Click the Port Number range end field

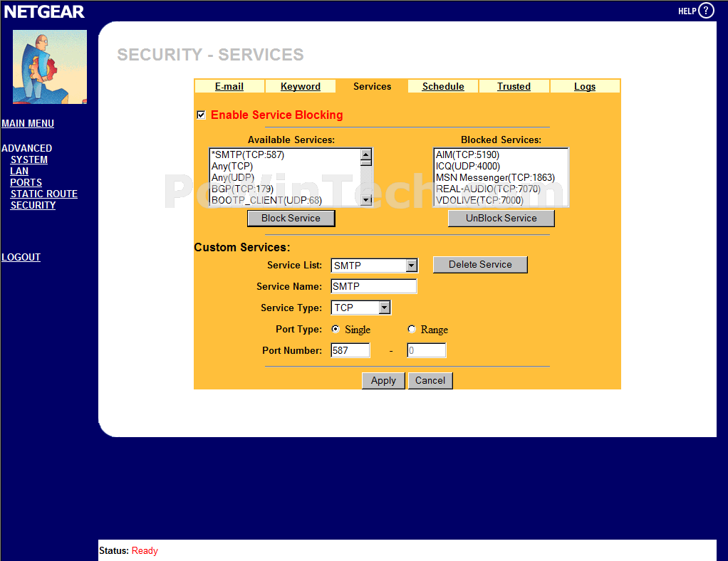coord(426,350)
